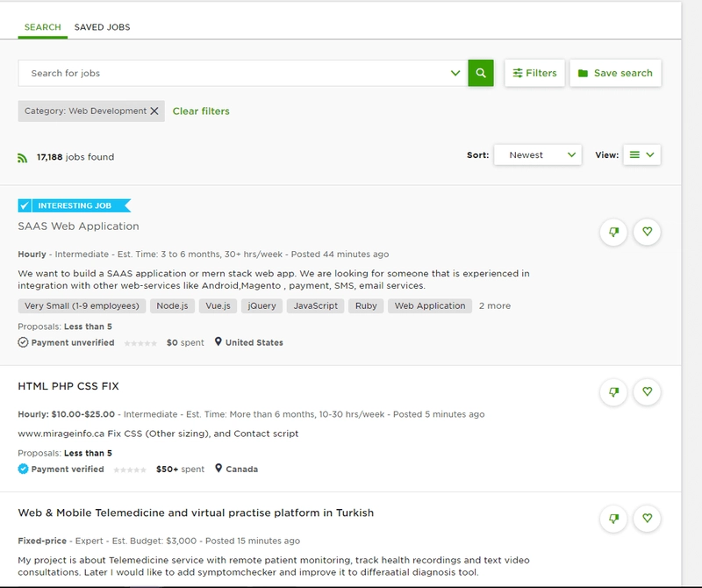Click the INTERESTING JOB badge
Viewport: 702px width, 588px height.
pos(75,205)
